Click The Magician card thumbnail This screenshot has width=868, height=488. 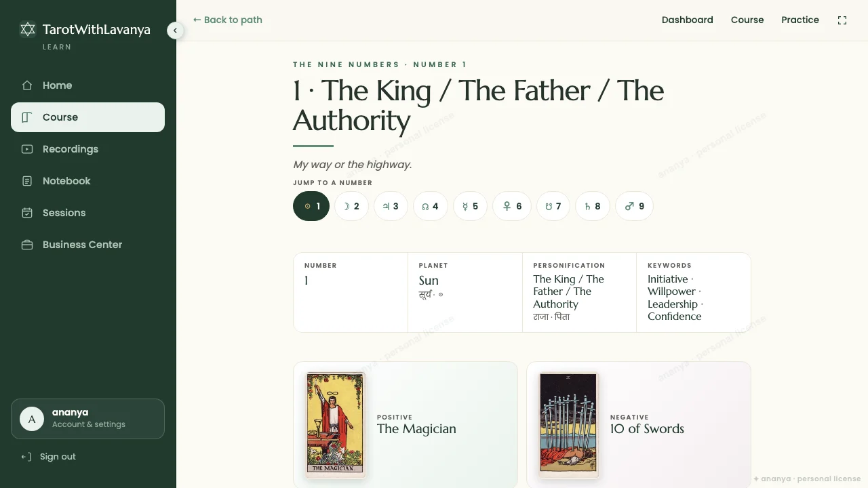point(335,423)
